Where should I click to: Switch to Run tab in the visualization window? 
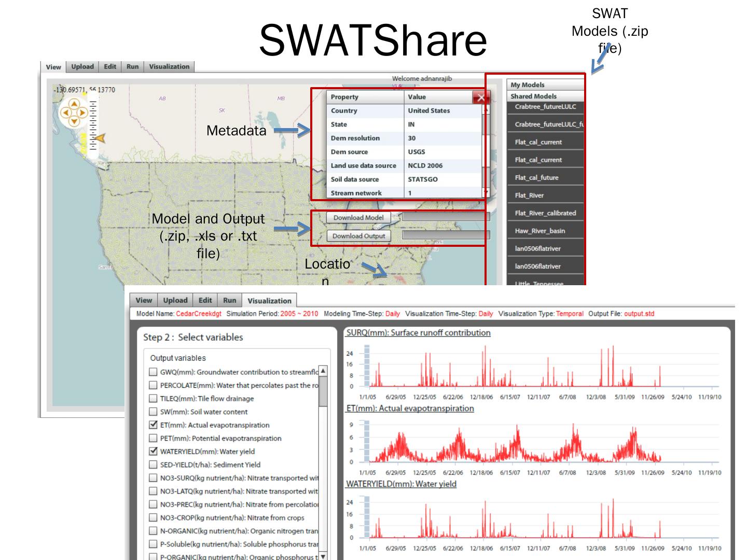click(230, 300)
